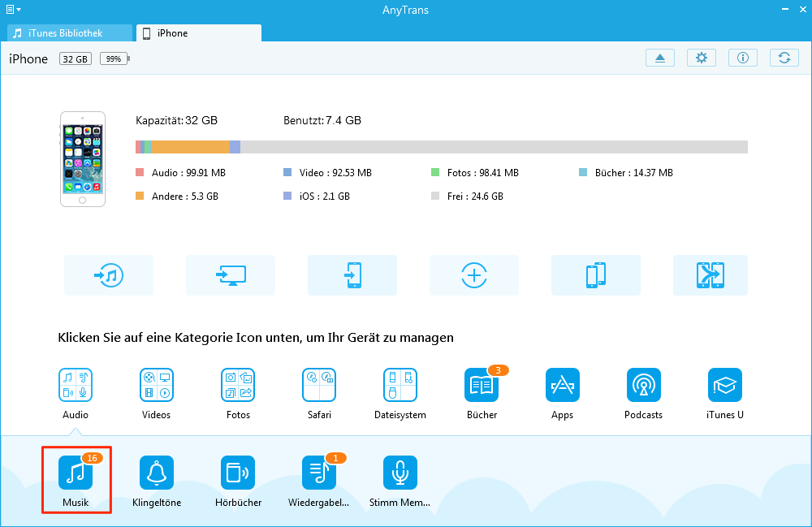Viewport: 812px width, 527px height.
Task: Open the Musik category
Action: [x=76, y=472]
